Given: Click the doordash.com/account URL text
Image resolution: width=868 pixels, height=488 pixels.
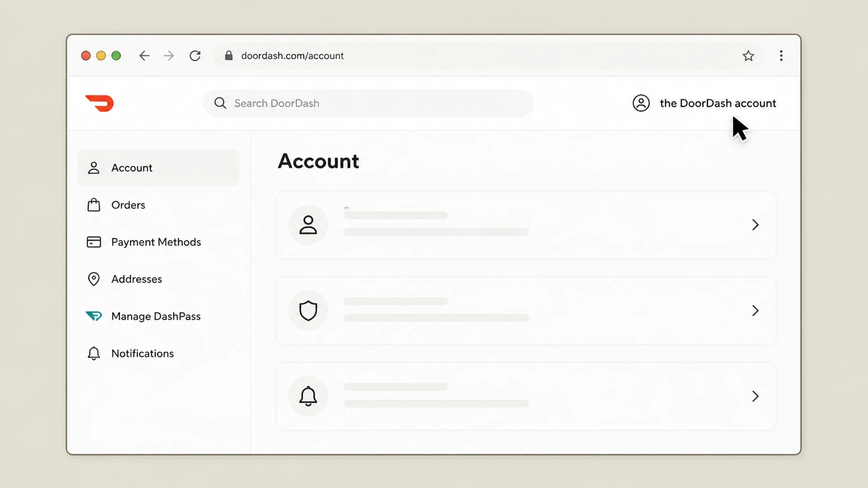Looking at the screenshot, I should (292, 55).
